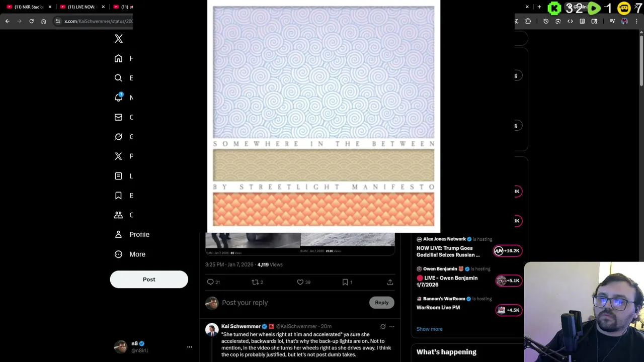
Task: Open the Grok icon in sidebar
Action: coord(118,137)
